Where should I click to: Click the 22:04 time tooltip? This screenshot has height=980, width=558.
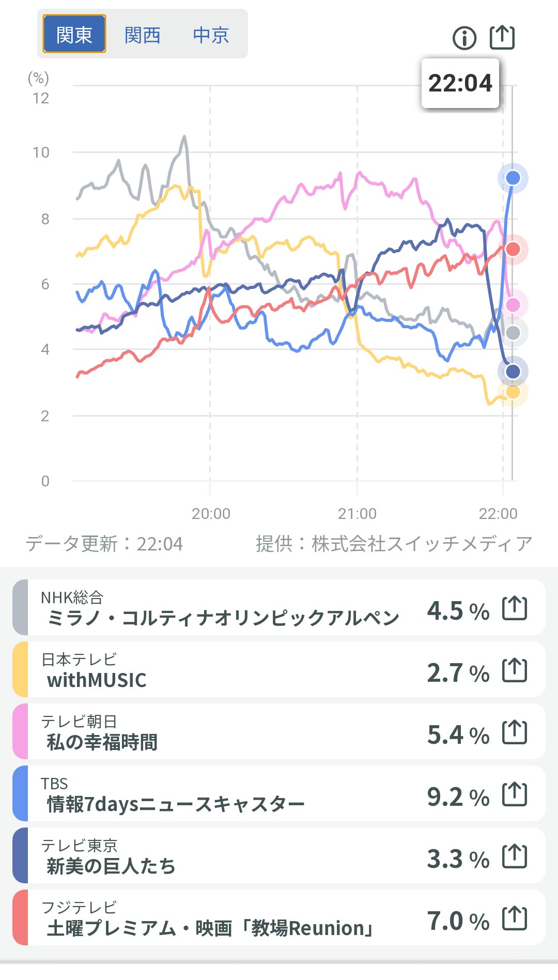(460, 83)
